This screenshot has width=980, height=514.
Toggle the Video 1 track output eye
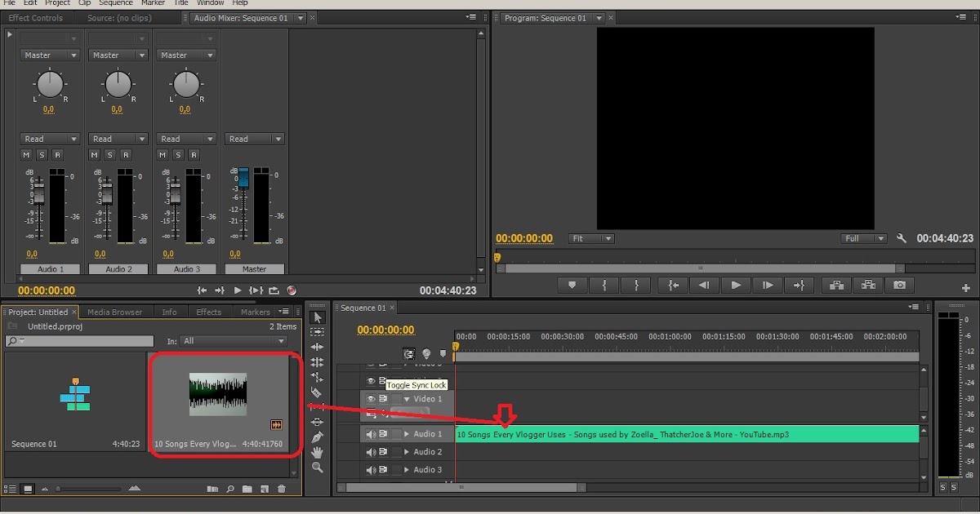pos(371,399)
